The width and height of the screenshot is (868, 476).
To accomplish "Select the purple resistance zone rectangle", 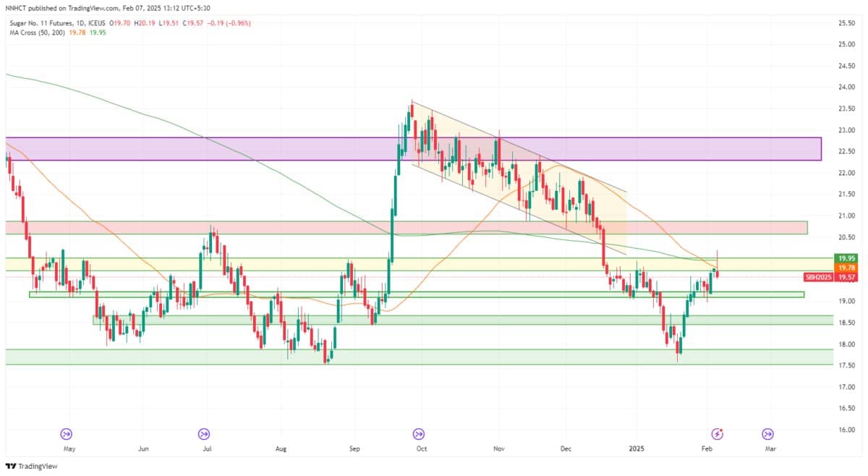I will (412, 148).
